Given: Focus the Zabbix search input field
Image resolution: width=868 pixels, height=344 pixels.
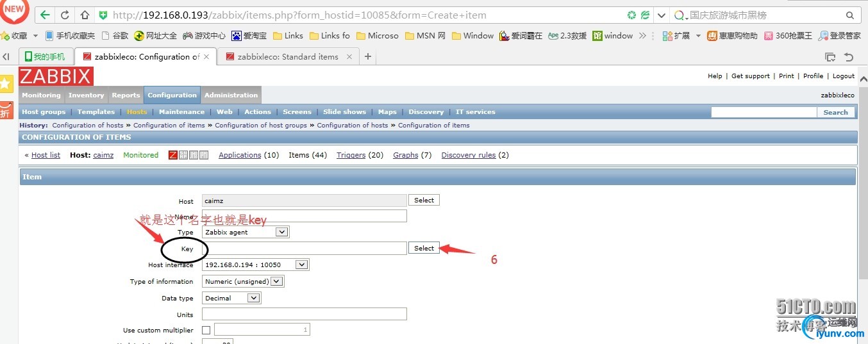Looking at the screenshot, I should [764, 112].
